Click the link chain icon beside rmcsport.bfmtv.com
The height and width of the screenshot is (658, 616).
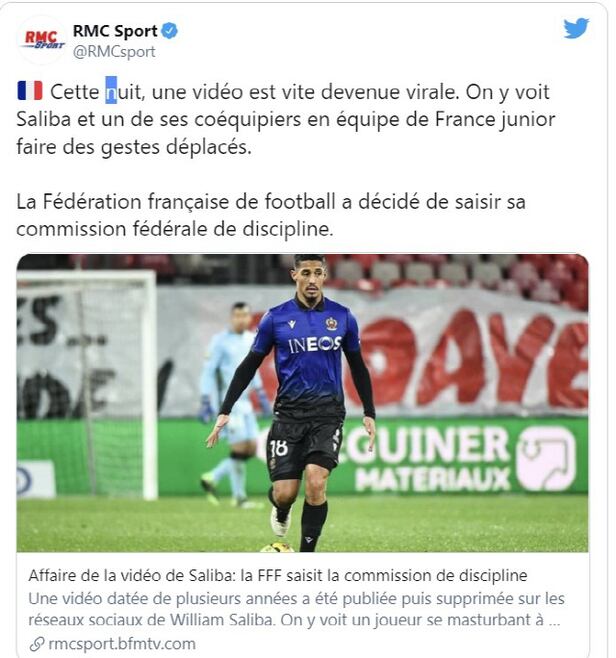click(37, 644)
